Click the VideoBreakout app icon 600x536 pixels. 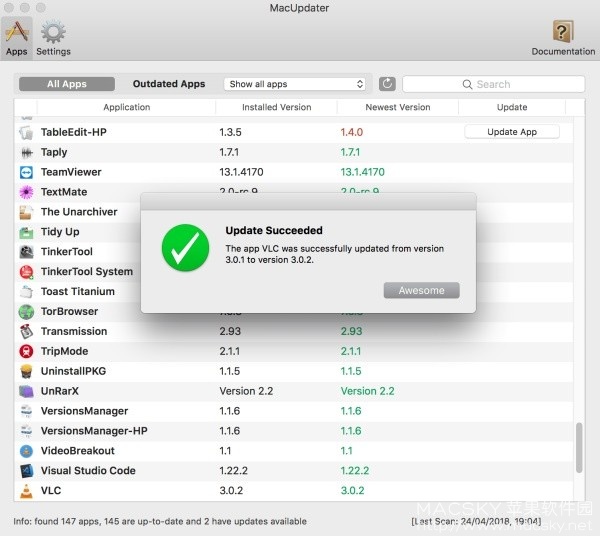click(x=26, y=451)
